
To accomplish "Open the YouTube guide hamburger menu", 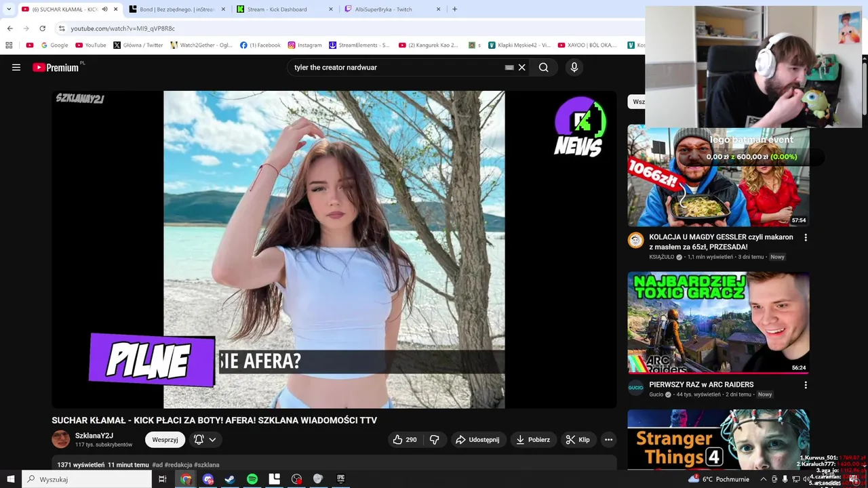I will tap(16, 67).
